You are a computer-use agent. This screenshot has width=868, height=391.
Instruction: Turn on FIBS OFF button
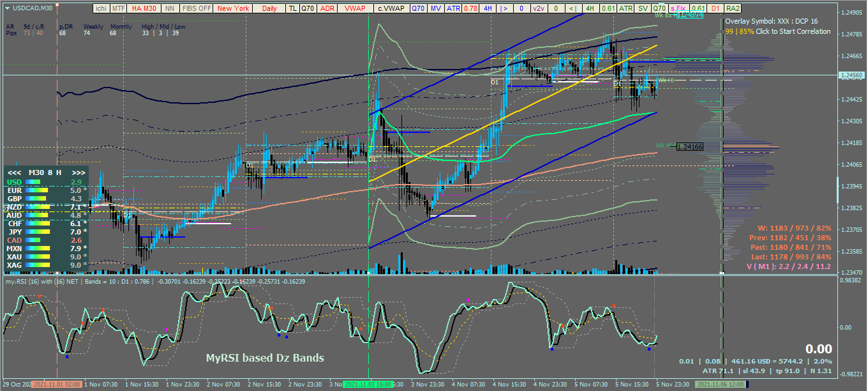197,9
